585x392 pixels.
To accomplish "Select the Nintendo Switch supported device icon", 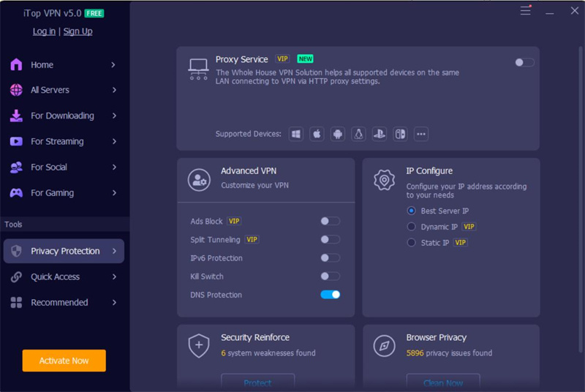I will (400, 134).
